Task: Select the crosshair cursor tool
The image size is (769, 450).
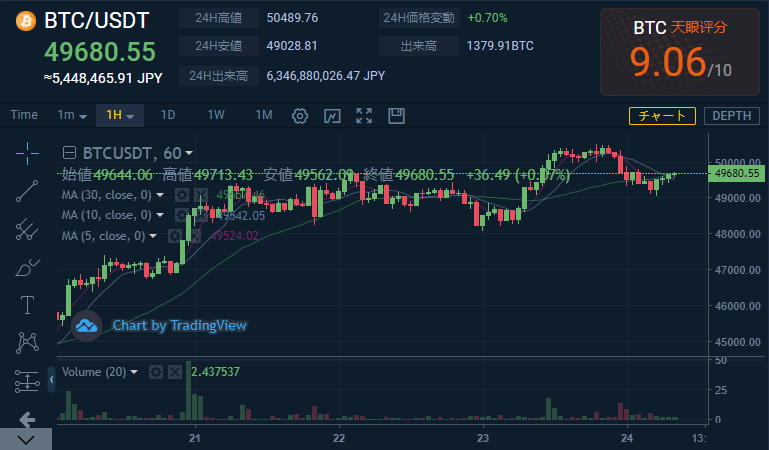Action: coord(27,152)
